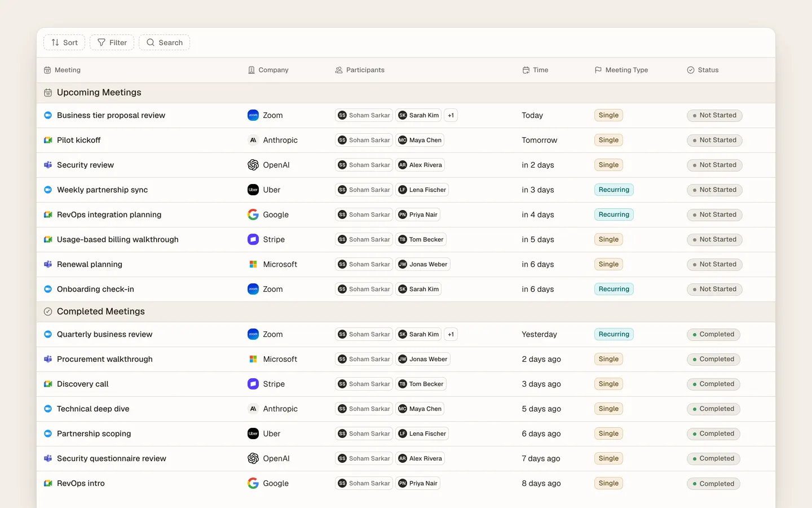Click the Zoom icon beside Technical deep dive
812x508 pixels.
[x=48, y=409]
